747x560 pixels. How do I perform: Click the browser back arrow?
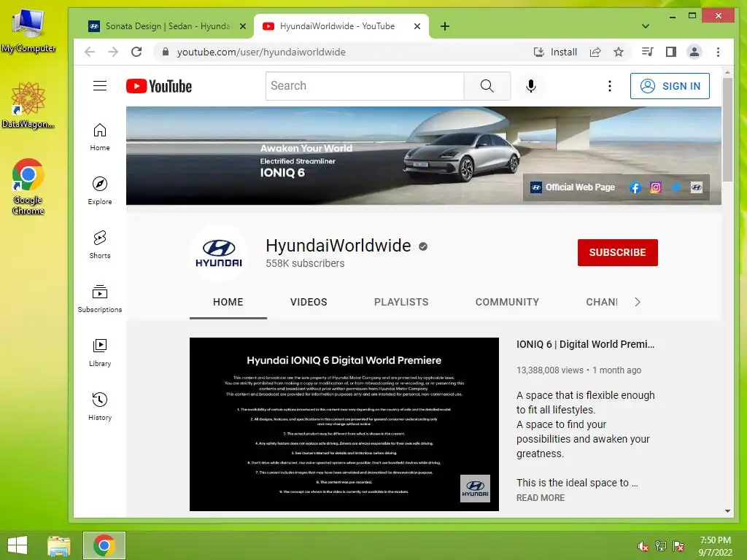coord(90,52)
